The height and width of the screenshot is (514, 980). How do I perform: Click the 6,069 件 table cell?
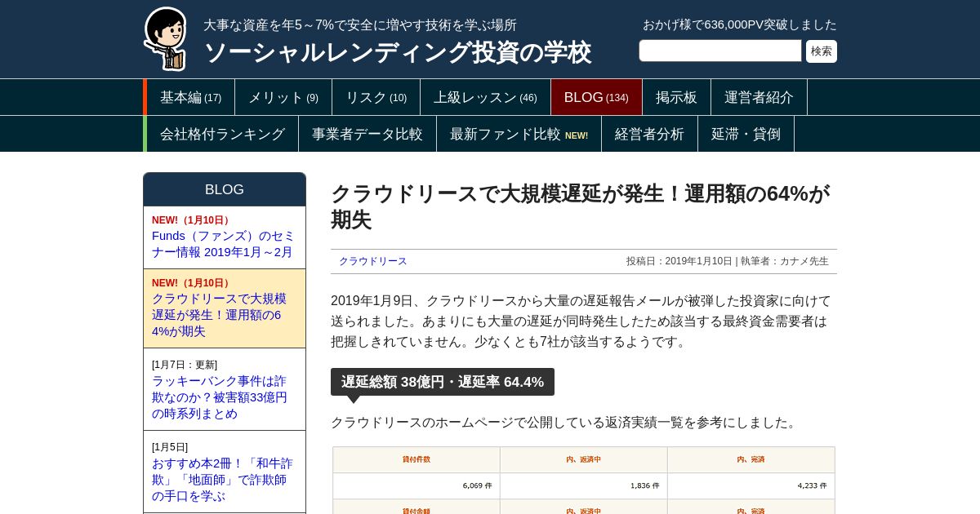[416, 485]
